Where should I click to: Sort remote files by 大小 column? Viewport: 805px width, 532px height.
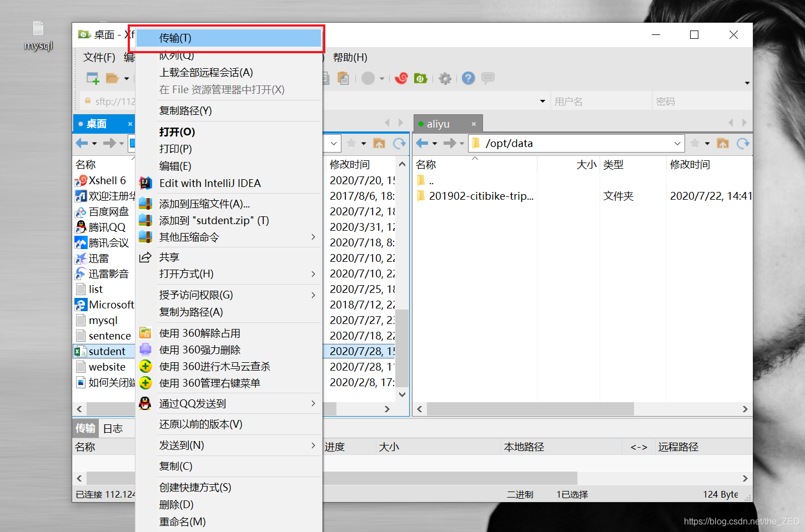click(586, 165)
